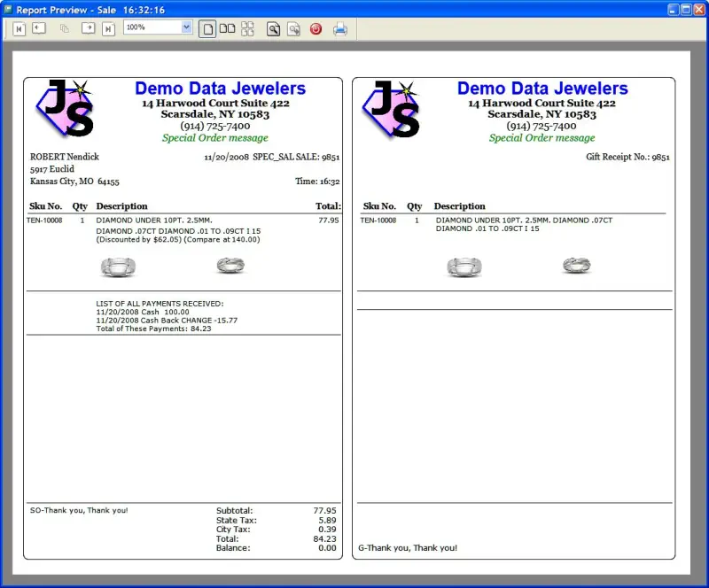Click the report window icon in the title bar

[x=8, y=9]
